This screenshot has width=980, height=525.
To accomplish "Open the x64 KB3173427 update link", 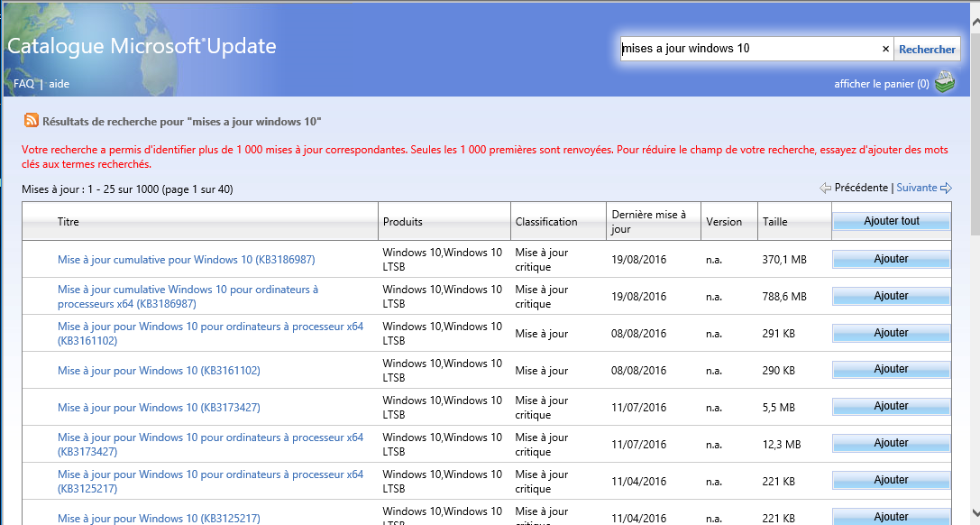I will pos(211,445).
